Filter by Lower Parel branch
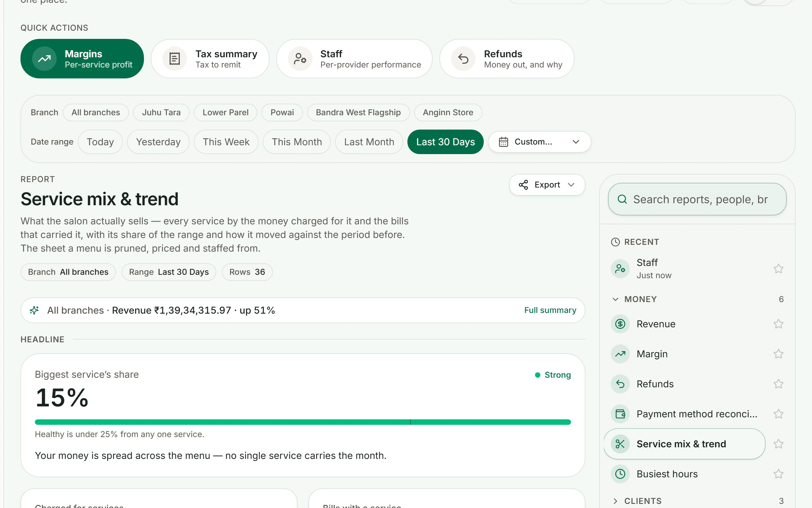The image size is (812, 508). [226, 113]
